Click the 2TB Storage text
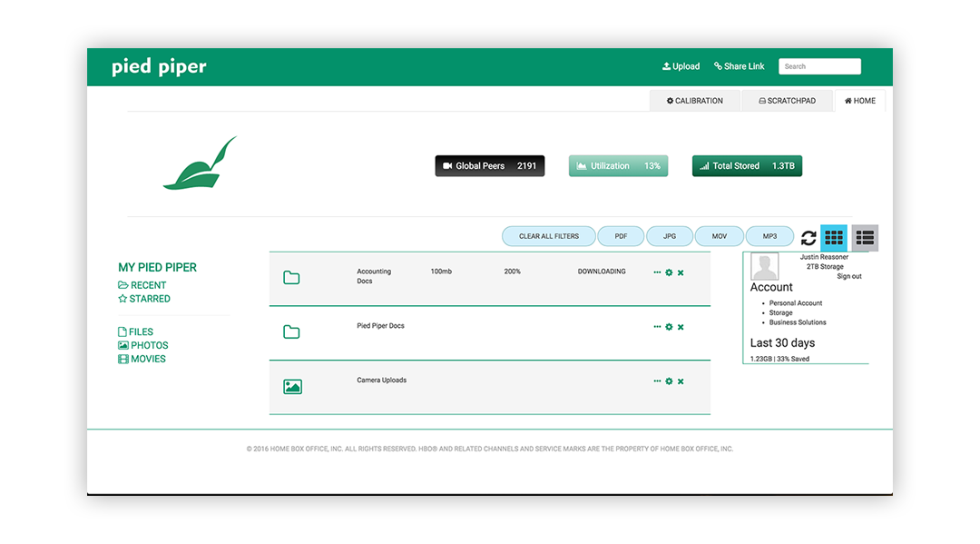 (x=824, y=266)
